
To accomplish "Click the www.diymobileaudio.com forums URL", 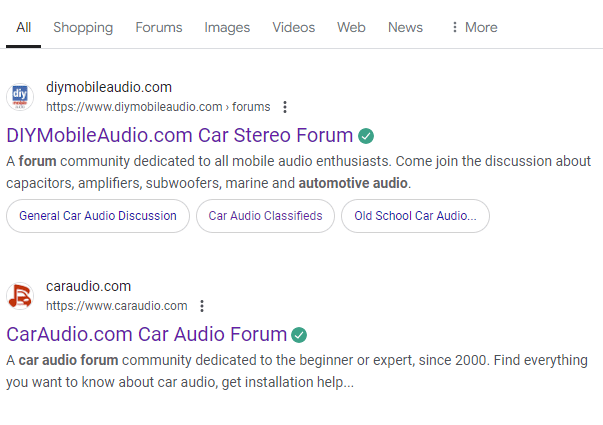I will pyautogui.click(x=158, y=107).
